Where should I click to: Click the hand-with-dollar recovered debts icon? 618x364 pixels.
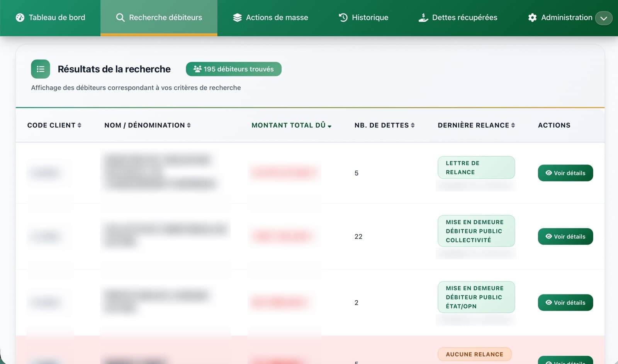coord(423,18)
